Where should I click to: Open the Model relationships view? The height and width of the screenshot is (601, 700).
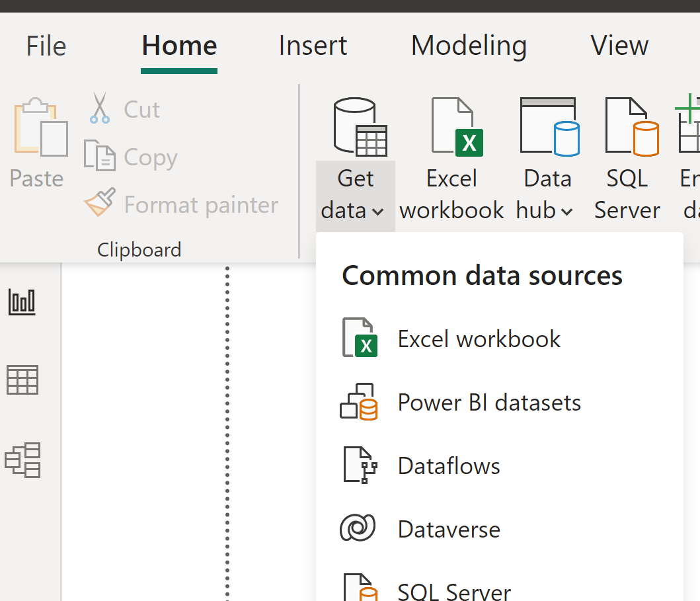click(x=22, y=460)
